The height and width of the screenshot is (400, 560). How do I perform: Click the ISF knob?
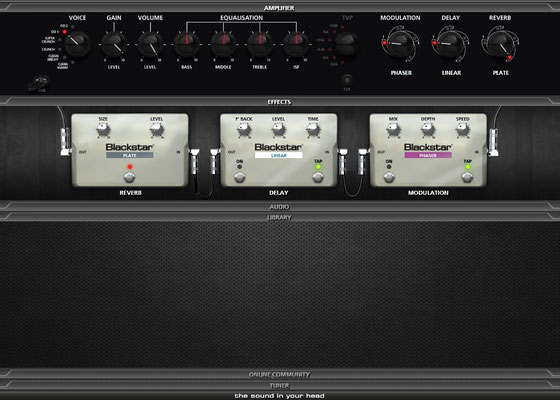tap(296, 45)
